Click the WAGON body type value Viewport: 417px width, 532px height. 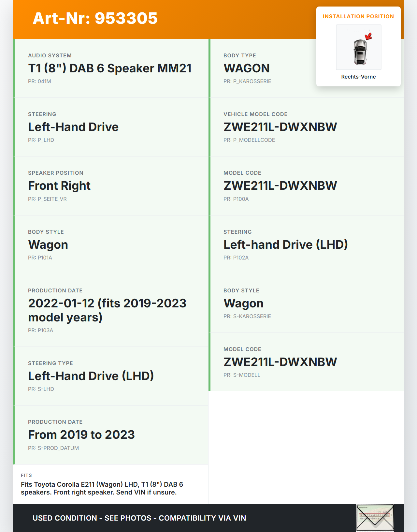(x=247, y=68)
